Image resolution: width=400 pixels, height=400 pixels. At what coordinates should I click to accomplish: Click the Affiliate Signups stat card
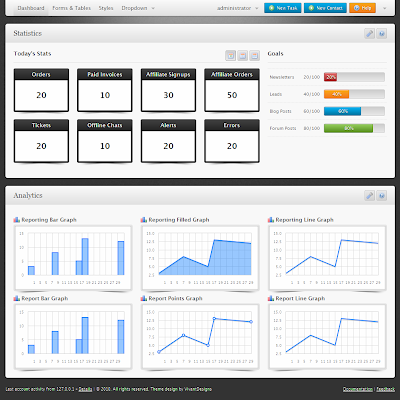click(x=168, y=90)
